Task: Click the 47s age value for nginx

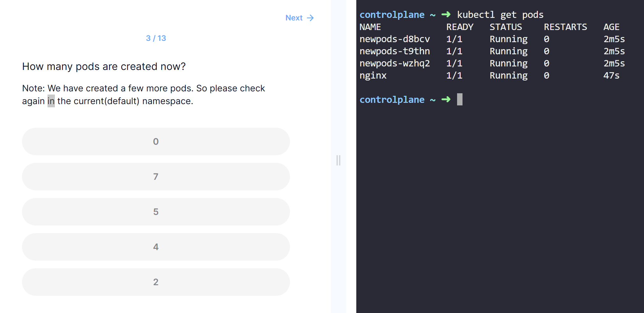Action: pos(611,75)
